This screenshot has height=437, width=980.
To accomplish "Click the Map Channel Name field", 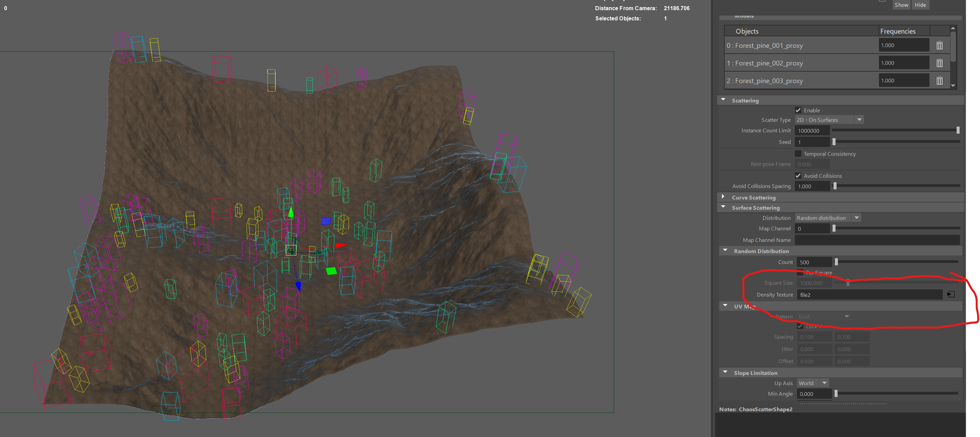I will 877,240.
